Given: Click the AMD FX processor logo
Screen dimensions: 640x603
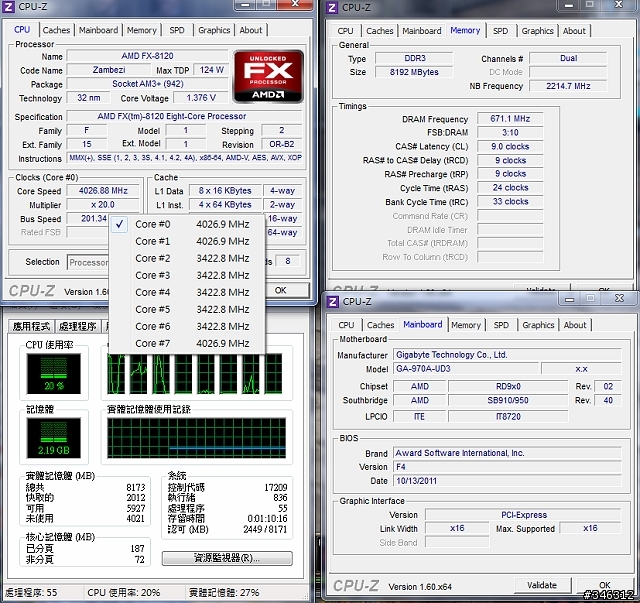Looking at the screenshot, I should 268,76.
